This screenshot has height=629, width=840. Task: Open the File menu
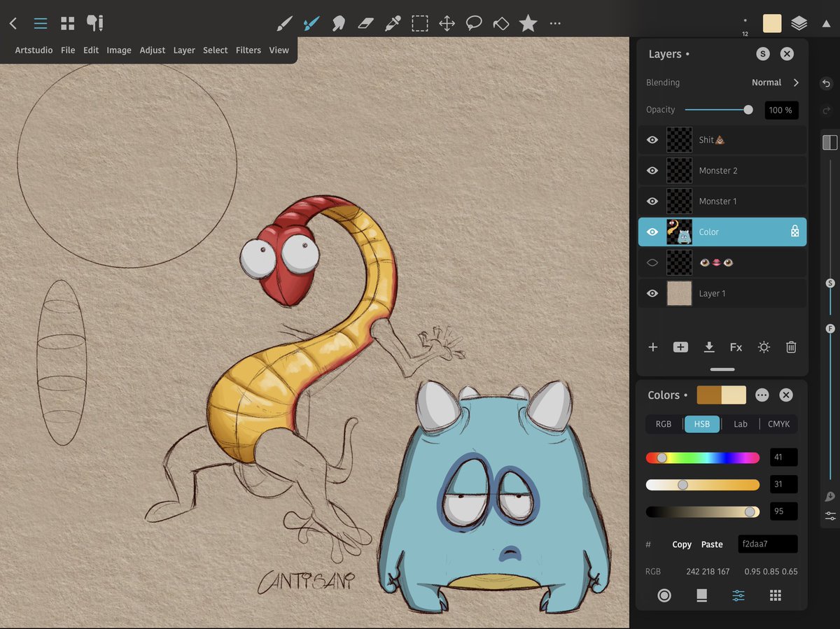click(68, 50)
